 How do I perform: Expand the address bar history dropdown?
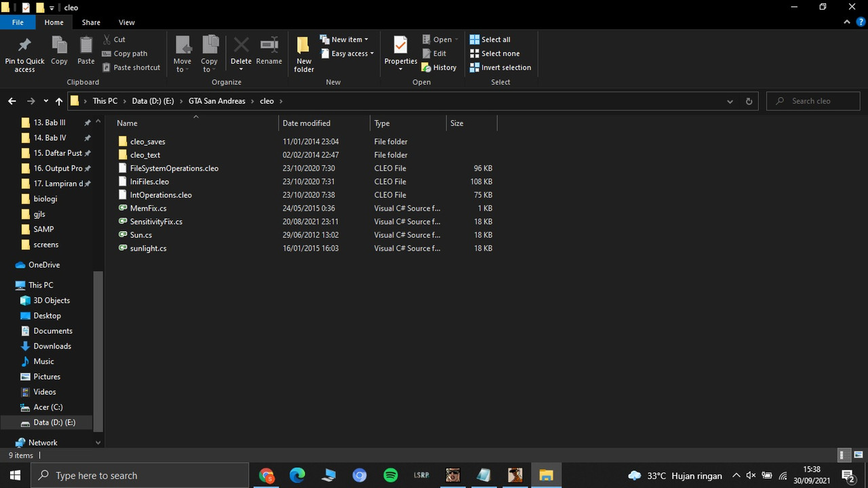(730, 101)
